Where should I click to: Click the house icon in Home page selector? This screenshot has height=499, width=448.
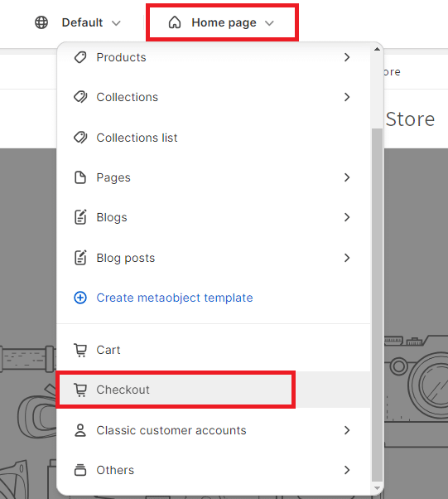[175, 22]
